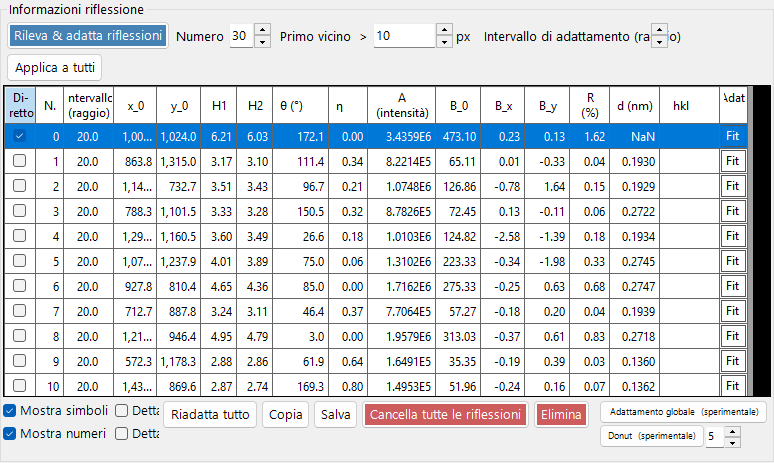Screen dimensions: 774x463
Task: Click the 'x_0' column header
Action: pos(135,105)
